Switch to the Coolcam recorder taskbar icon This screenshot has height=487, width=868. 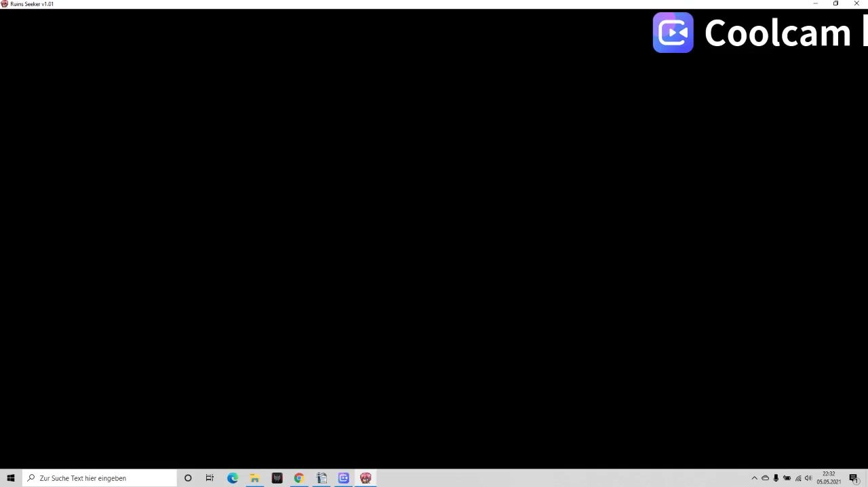click(x=344, y=478)
